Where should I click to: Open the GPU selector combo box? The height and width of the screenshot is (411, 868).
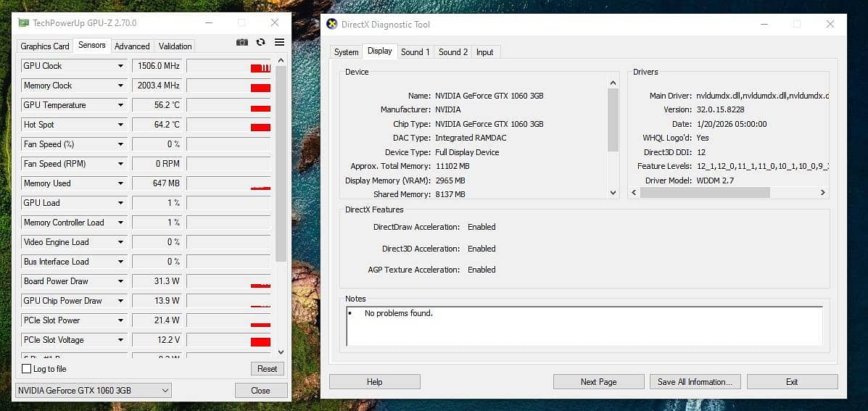coord(94,391)
